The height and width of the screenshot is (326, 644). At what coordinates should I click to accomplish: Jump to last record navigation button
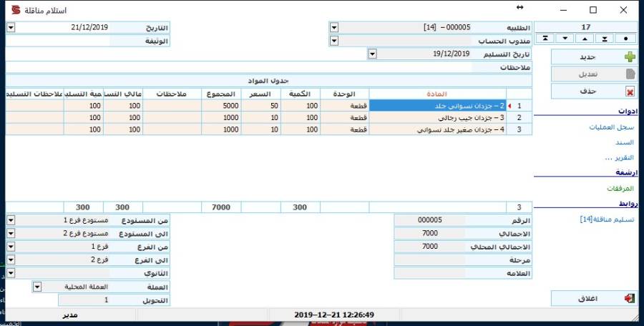(605, 38)
